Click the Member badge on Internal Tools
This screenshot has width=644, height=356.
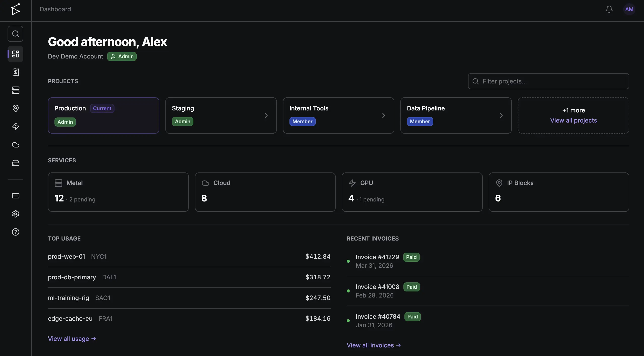(302, 122)
